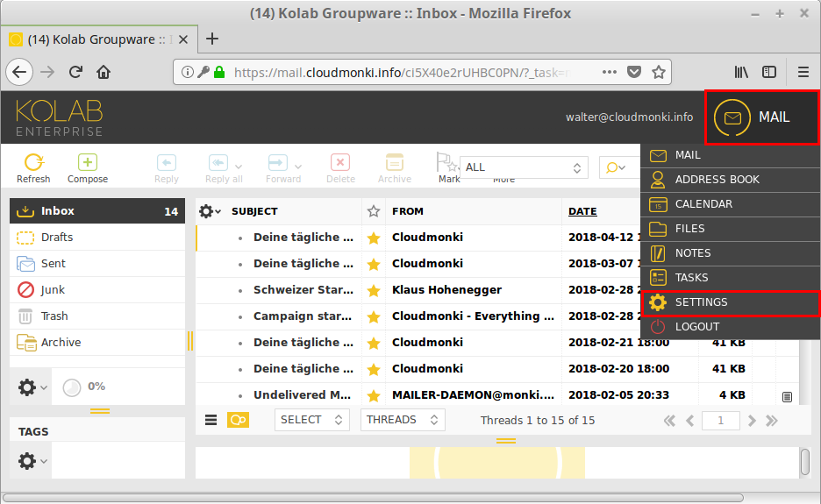Viewport: 821px width, 504px height.
Task: Open the Junk folder
Action: [97, 289]
